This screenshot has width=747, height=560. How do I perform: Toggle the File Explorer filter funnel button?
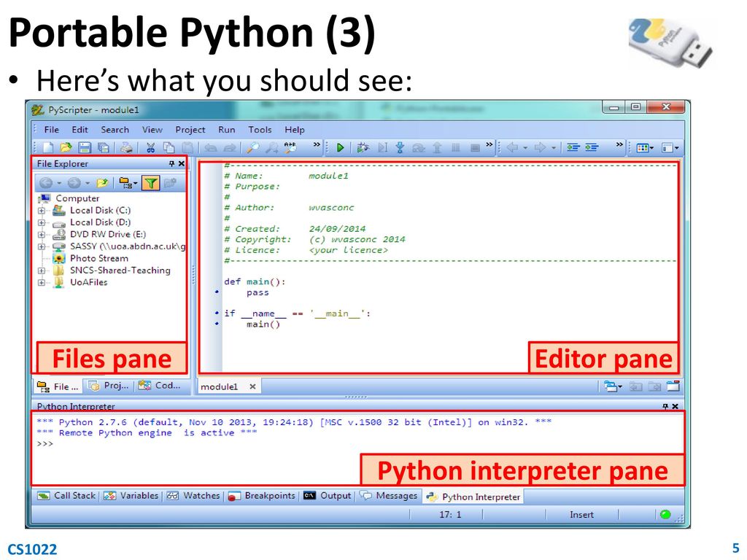[150, 183]
